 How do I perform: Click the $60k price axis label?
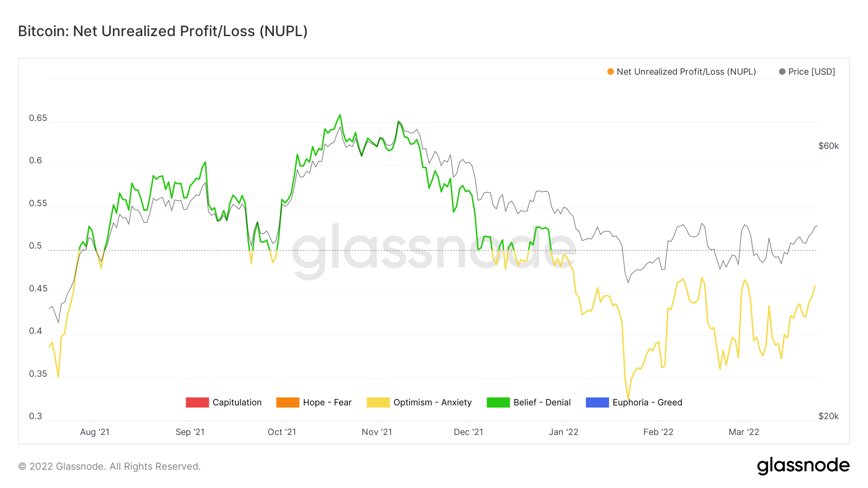tap(828, 146)
